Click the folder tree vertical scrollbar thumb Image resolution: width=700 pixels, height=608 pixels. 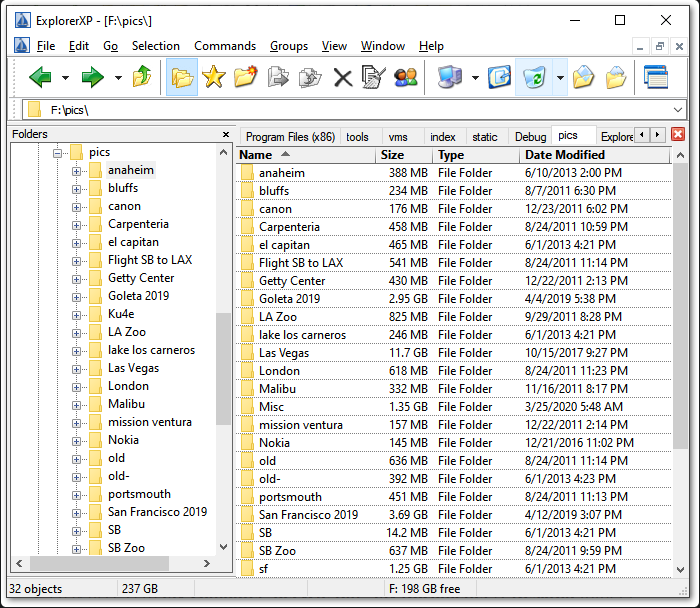pyautogui.click(x=223, y=369)
